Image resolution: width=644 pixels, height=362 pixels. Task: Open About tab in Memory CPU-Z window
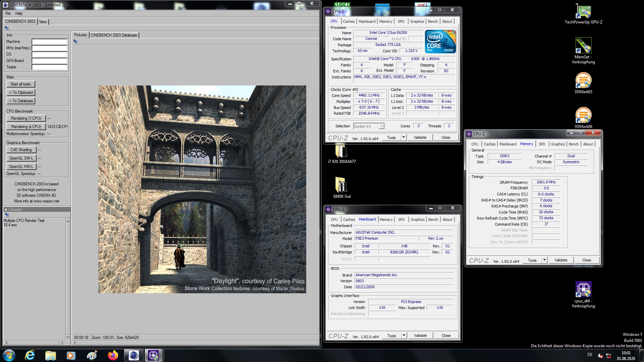point(588,144)
